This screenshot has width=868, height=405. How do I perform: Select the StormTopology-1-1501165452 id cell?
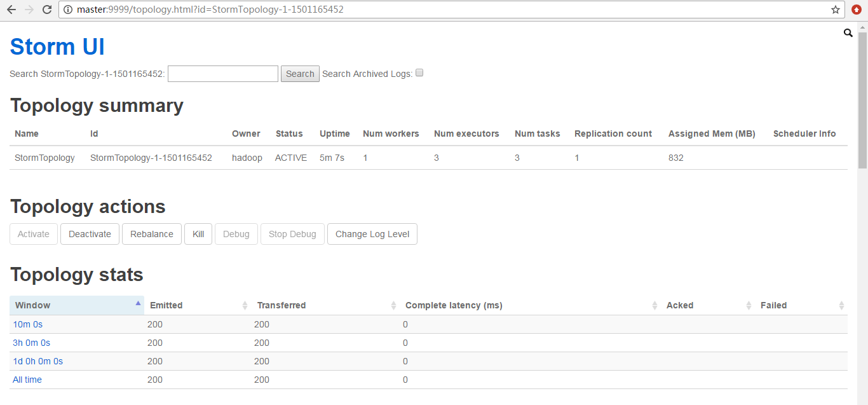(151, 158)
